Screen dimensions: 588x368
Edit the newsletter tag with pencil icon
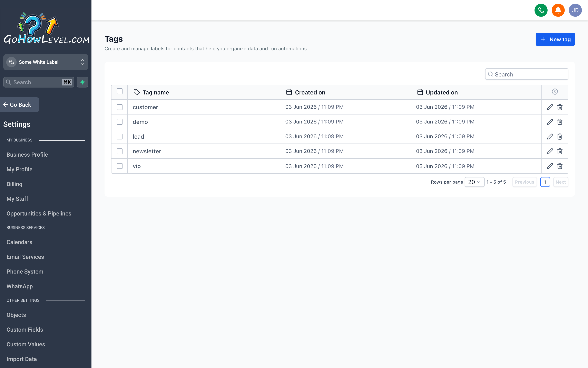pos(550,151)
